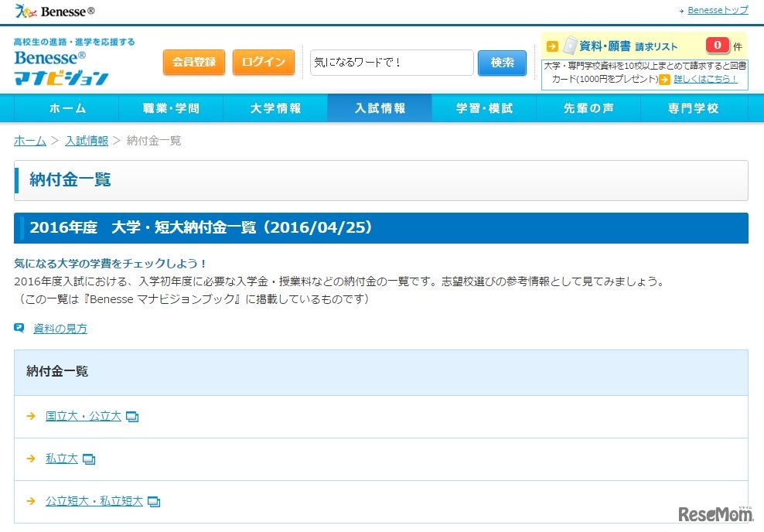Switch to the 専門学校 navigation tab
This screenshot has width=764, height=532.
691,108
